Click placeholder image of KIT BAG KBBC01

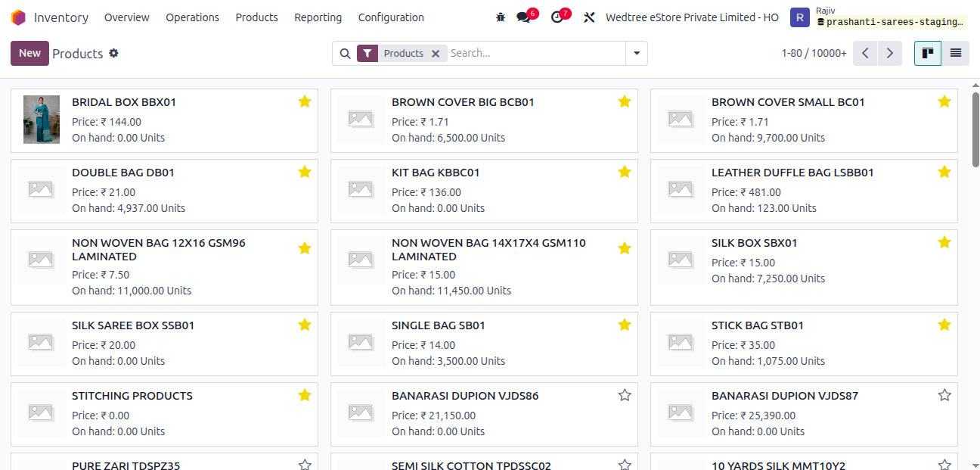361,189
